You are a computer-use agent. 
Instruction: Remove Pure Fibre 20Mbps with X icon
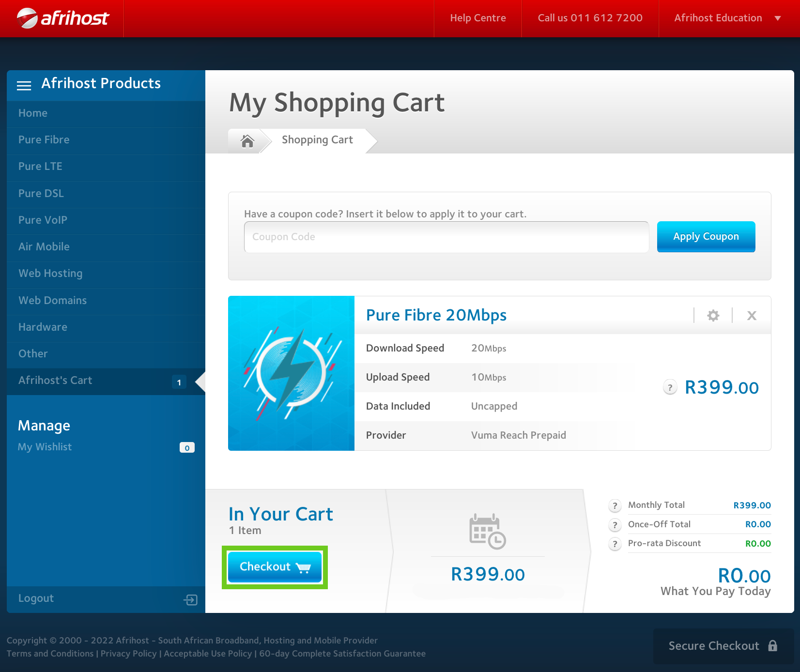751,316
